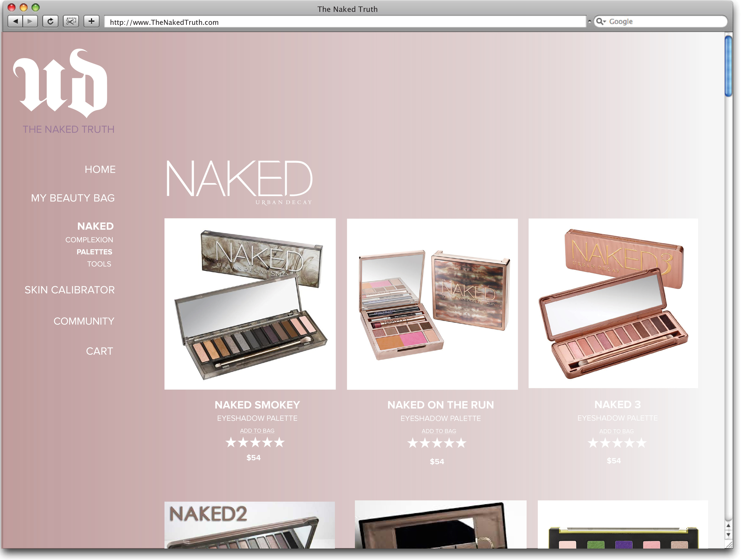Open the black and yellow palette thumbnail
741x560 pixels.
pyautogui.click(x=623, y=524)
